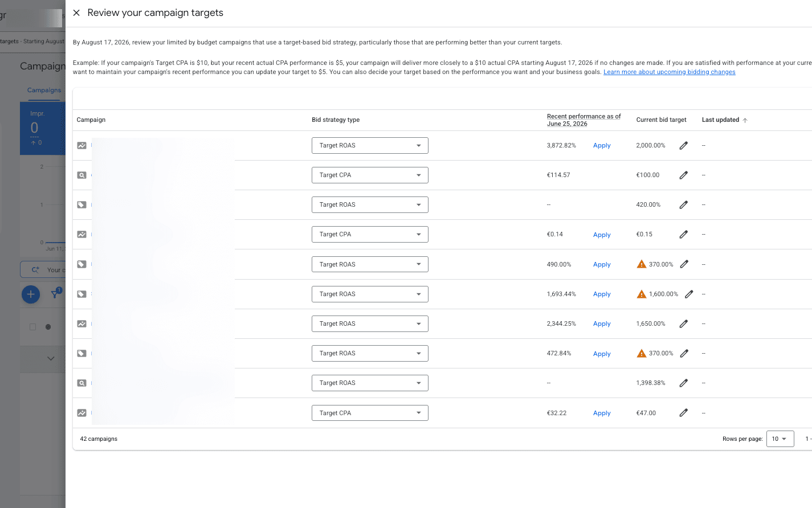Tick the checkbox in background campaign list
812x508 pixels.
click(32, 327)
